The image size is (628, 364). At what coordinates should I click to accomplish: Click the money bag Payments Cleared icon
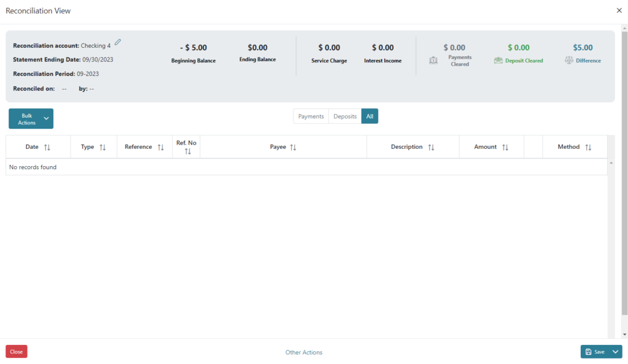434,61
